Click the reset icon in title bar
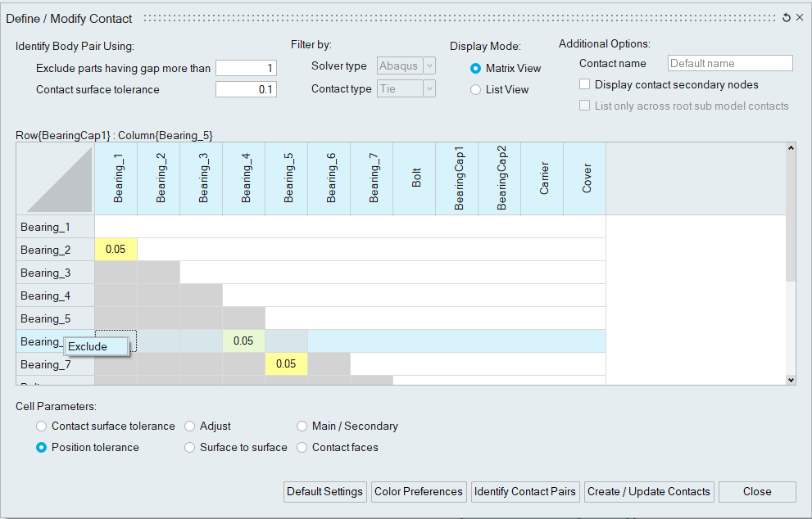Viewport: 812px width, 519px height. [x=787, y=18]
